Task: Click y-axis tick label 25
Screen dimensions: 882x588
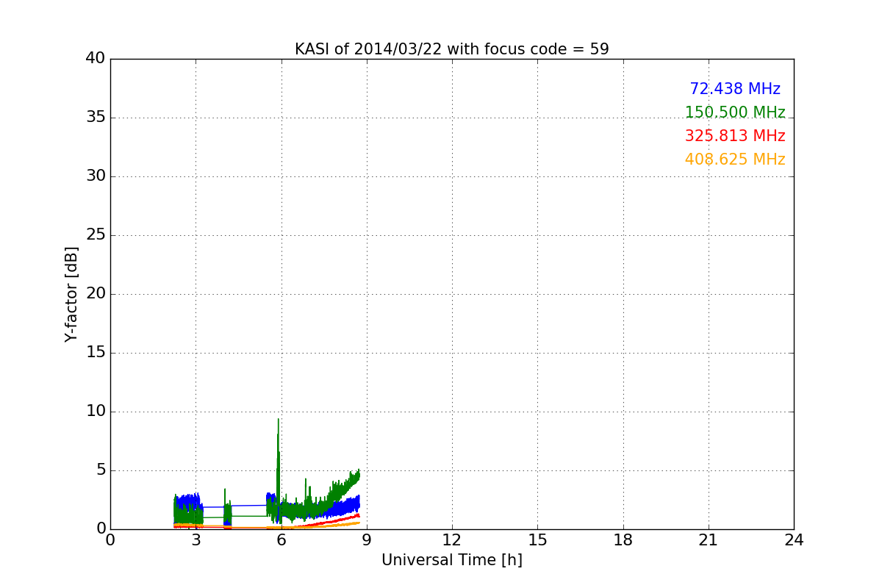Action: click(96, 235)
